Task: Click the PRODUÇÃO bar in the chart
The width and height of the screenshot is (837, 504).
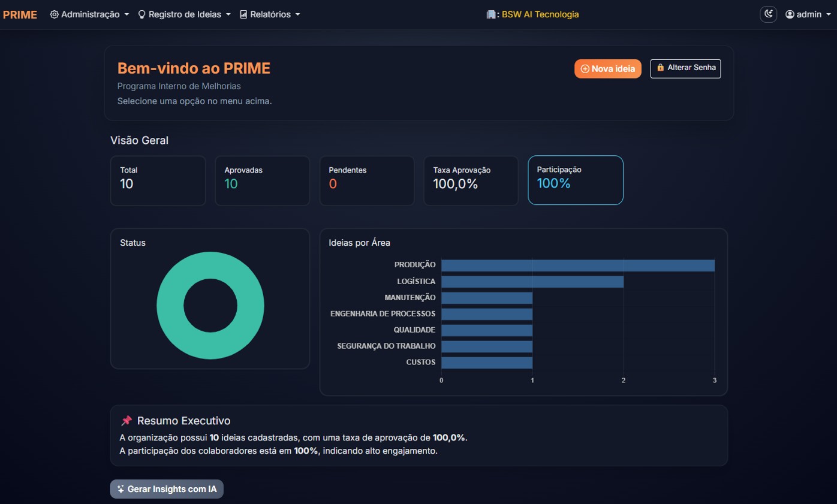Action: [578, 265]
